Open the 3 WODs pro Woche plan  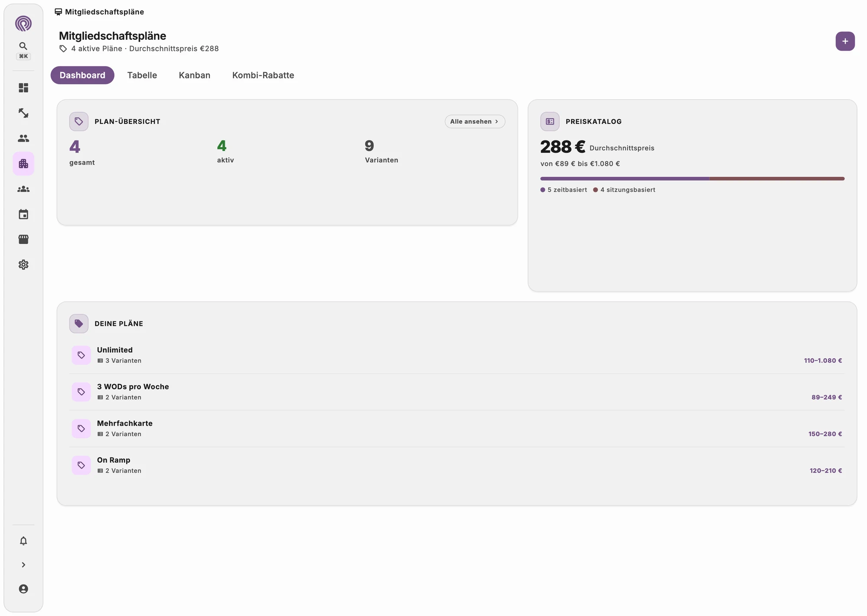click(456, 392)
